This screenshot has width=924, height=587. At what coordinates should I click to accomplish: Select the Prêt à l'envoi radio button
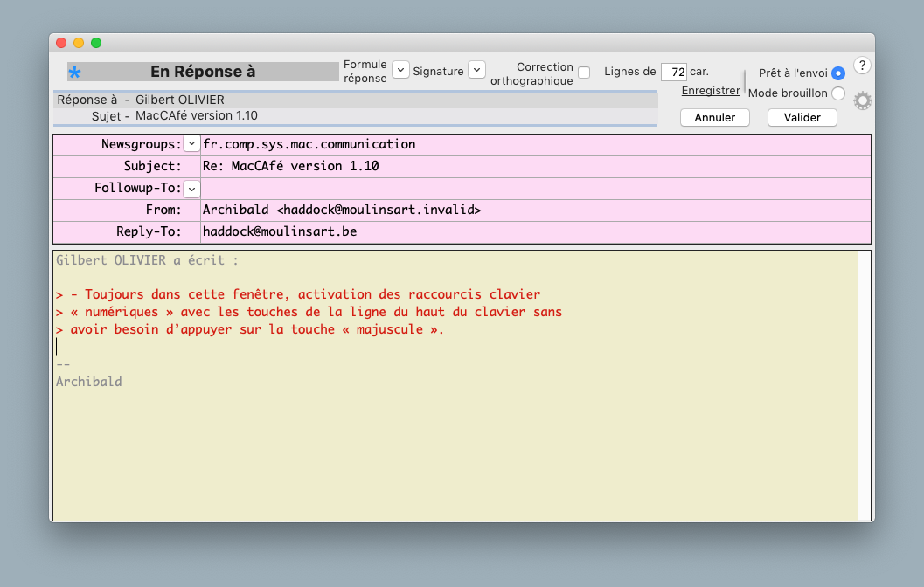[x=838, y=73]
